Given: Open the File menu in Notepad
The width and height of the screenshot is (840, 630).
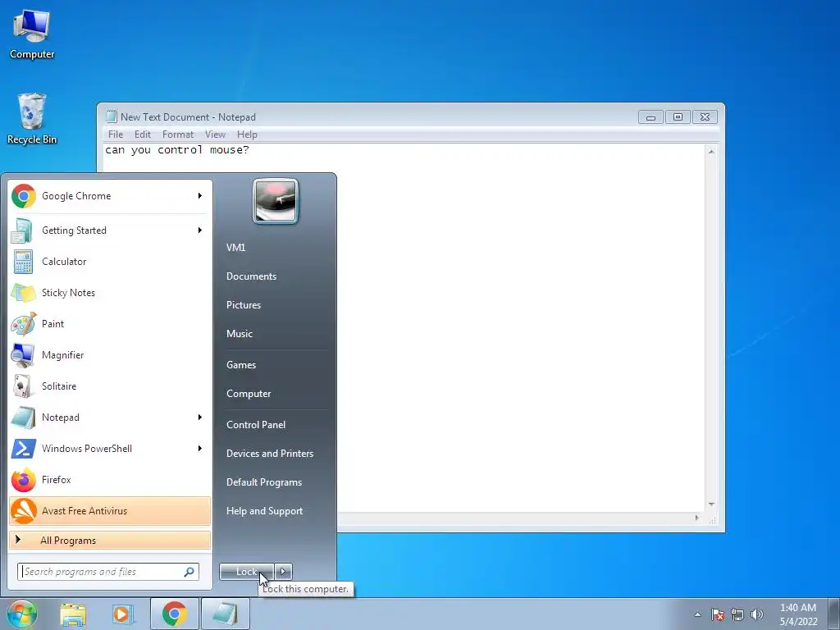Looking at the screenshot, I should pyautogui.click(x=116, y=135).
